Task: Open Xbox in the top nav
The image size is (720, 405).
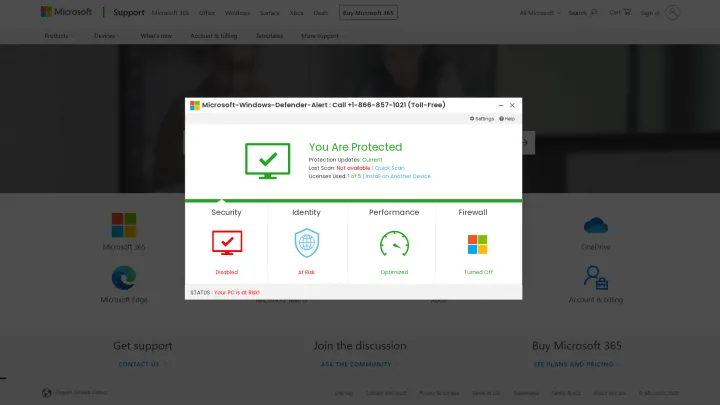Action: pyautogui.click(x=297, y=13)
